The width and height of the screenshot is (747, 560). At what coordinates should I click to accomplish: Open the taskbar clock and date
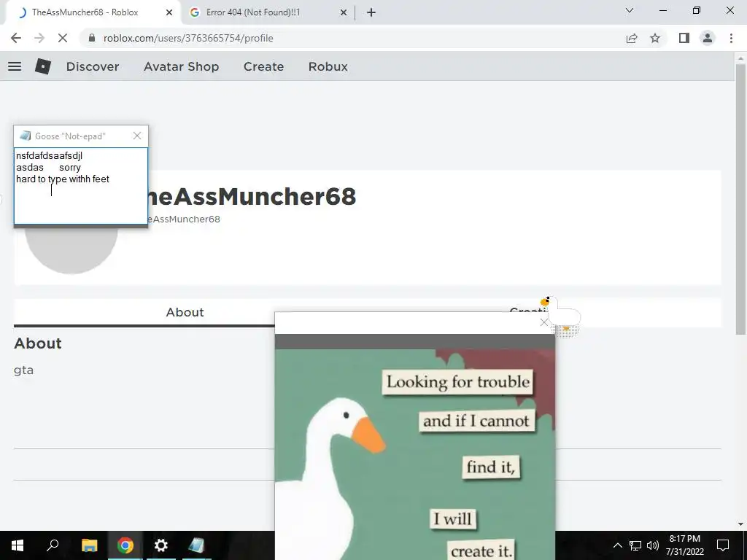(x=684, y=545)
